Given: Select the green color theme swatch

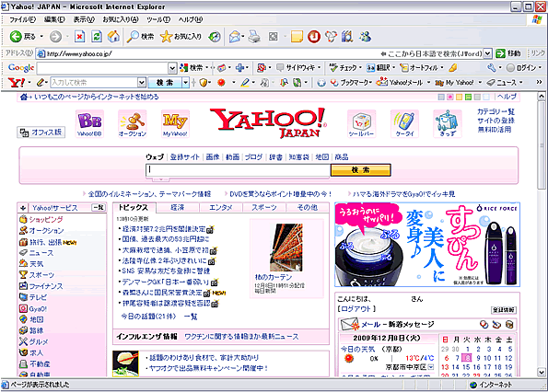Looking at the screenshot, I should [468, 97].
